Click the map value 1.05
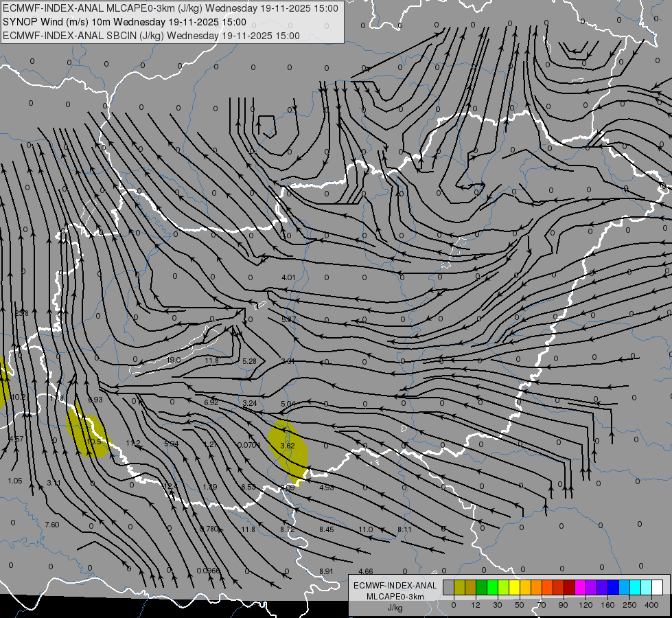This screenshot has height=618, width=672. pyautogui.click(x=15, y=481)
